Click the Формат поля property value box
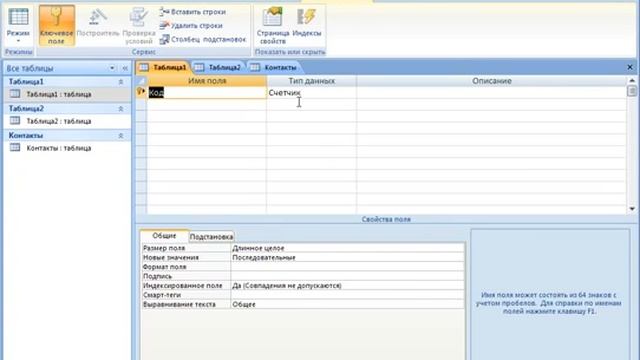640x360 pixels. pyautogui.click(x=347, y=267)
